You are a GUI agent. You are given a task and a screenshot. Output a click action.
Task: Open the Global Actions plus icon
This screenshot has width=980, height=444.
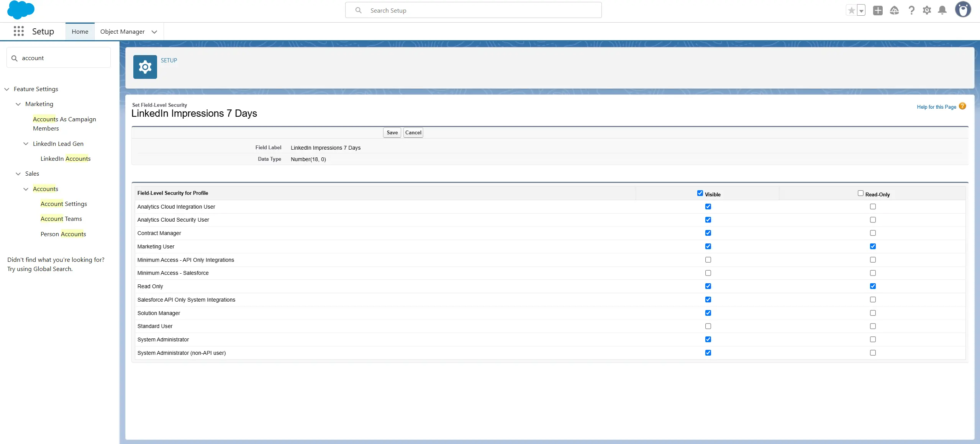click(878, 10)
